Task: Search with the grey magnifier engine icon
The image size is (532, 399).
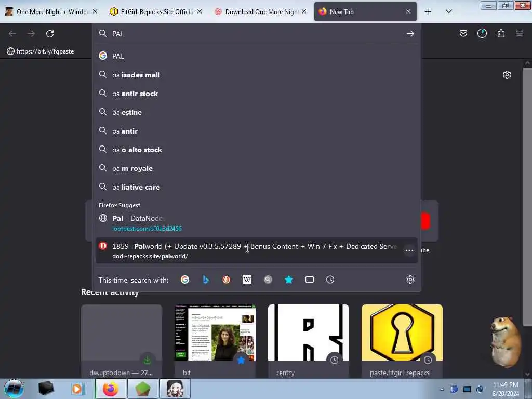Action: click(x=268, y=280)
